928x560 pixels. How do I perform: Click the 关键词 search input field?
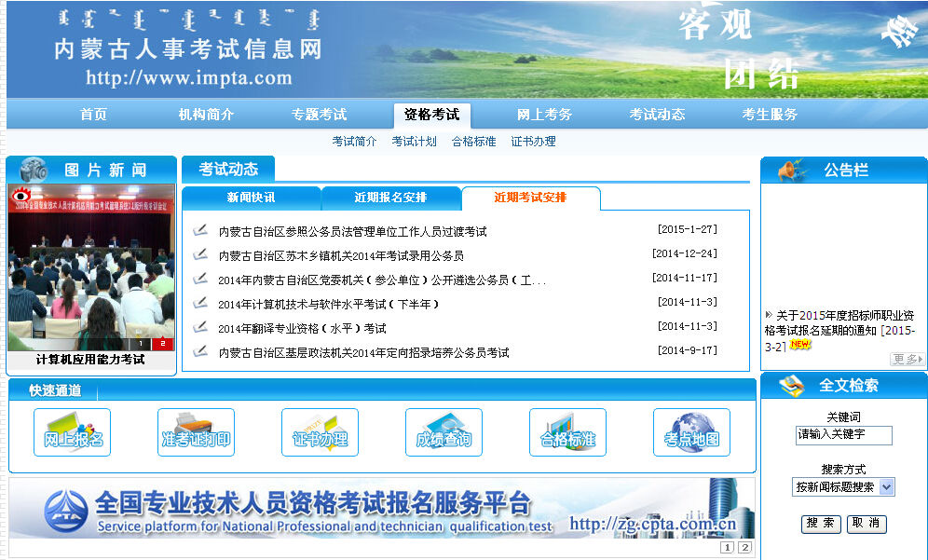click(843, 435)
